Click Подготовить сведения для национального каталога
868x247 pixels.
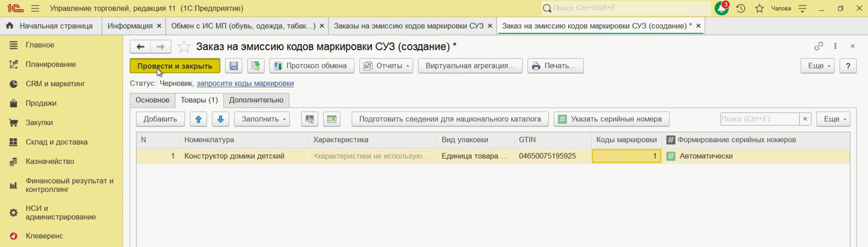(450, 119)
